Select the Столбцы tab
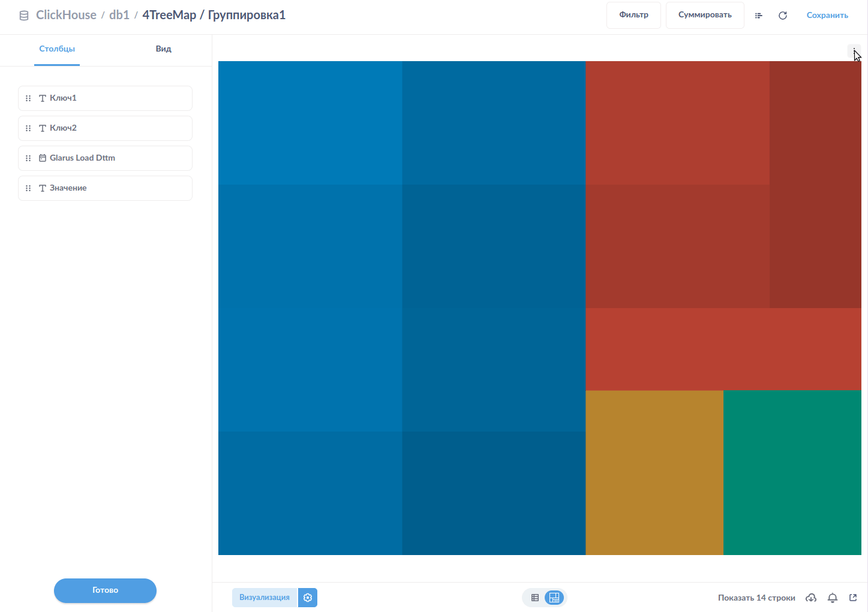The height and width of the screenshot is (612, 868). coord(56,49)
